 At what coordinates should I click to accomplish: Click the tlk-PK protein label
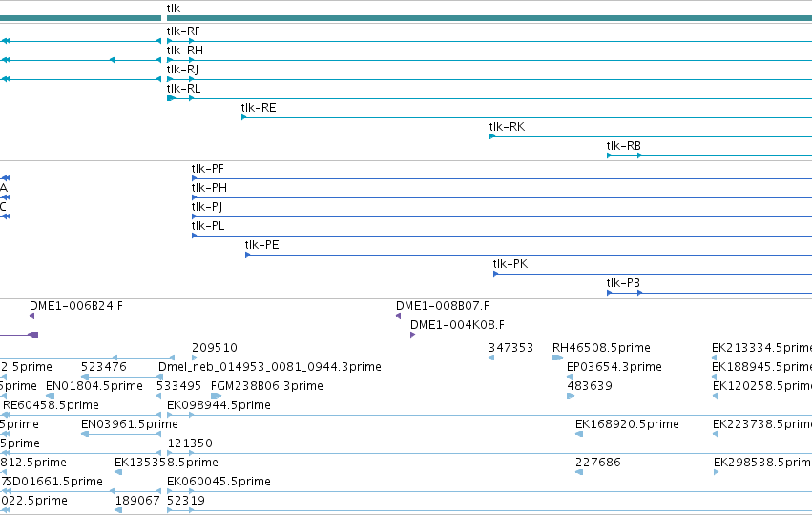tap(510, 264)
